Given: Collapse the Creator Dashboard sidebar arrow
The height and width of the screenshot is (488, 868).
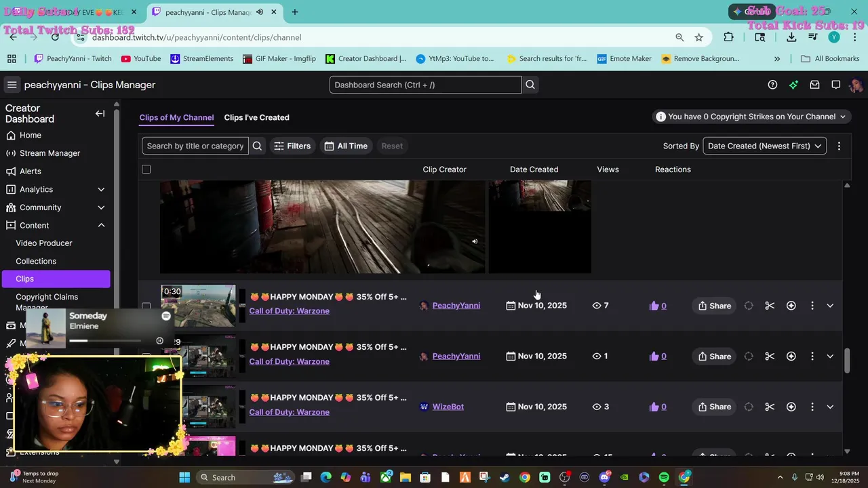Looking at the screenshot, I should click(x=100, y=113).
